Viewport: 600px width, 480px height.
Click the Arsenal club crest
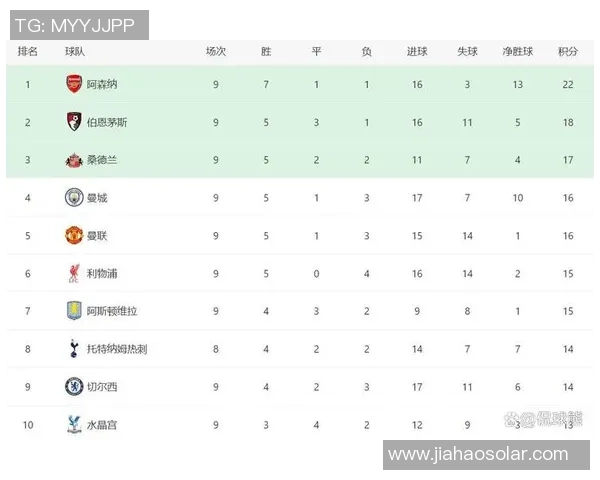74,84
